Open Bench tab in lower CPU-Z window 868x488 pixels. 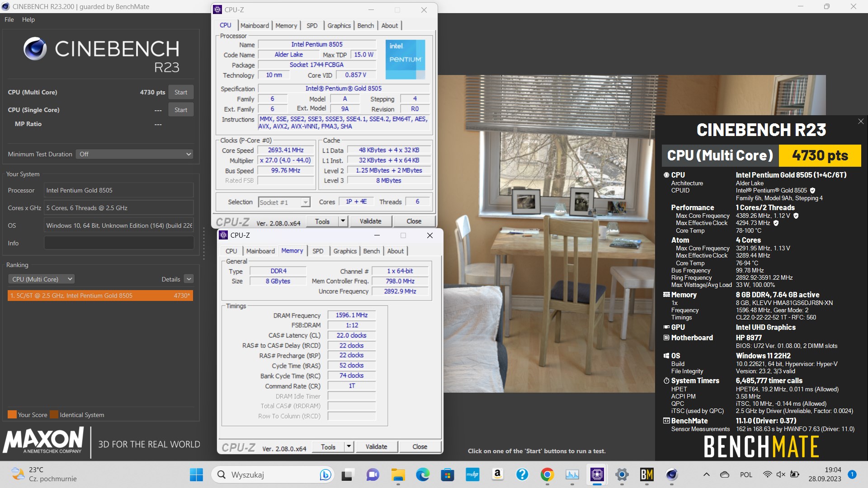coord(372,251)
